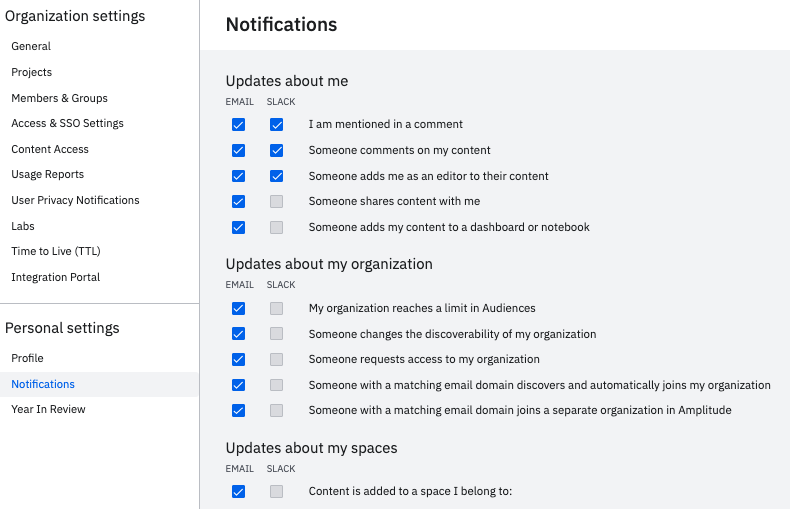790x509 pixels.
Task: Toggle email for someone requests access to organization
Action: pyautogui.click(x=238, y=359)
